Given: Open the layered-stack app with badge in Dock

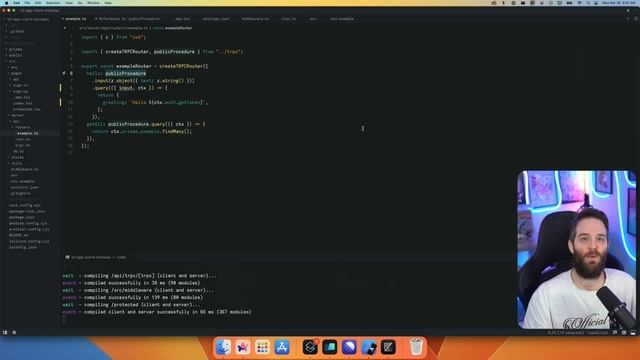Looking at the screenshot, I should pos(310,347).
